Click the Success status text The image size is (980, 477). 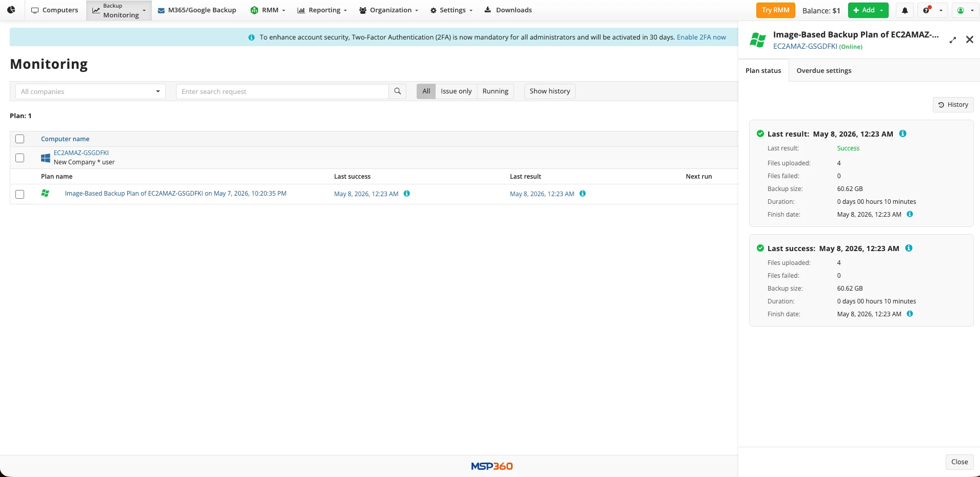848,148
